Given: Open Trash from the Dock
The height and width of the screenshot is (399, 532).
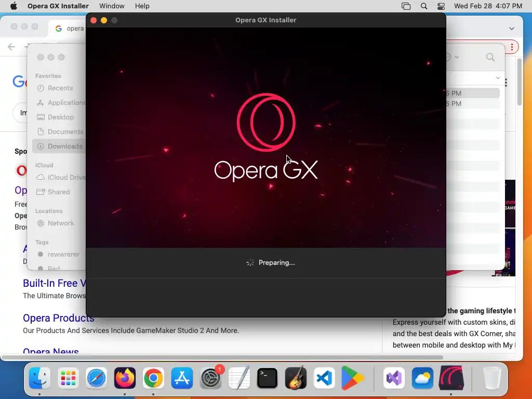Looking at the screenshot, I should click(x=492, y=378).
